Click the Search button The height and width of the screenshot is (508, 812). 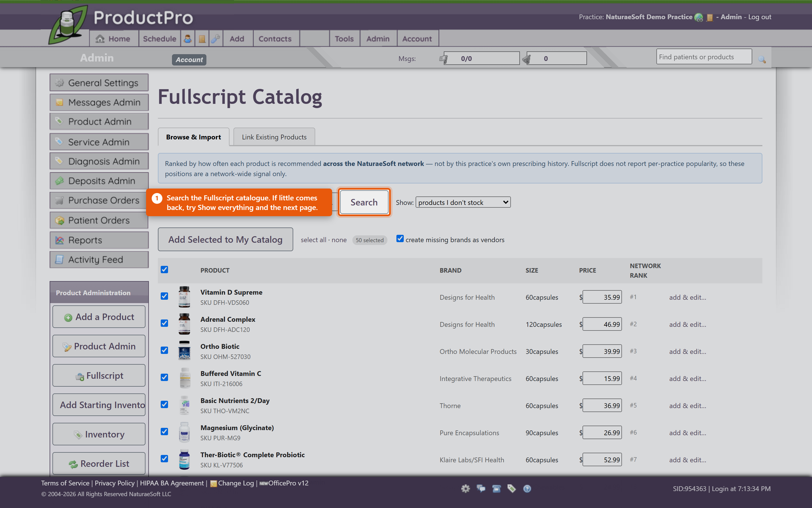[x=364, y=202]
